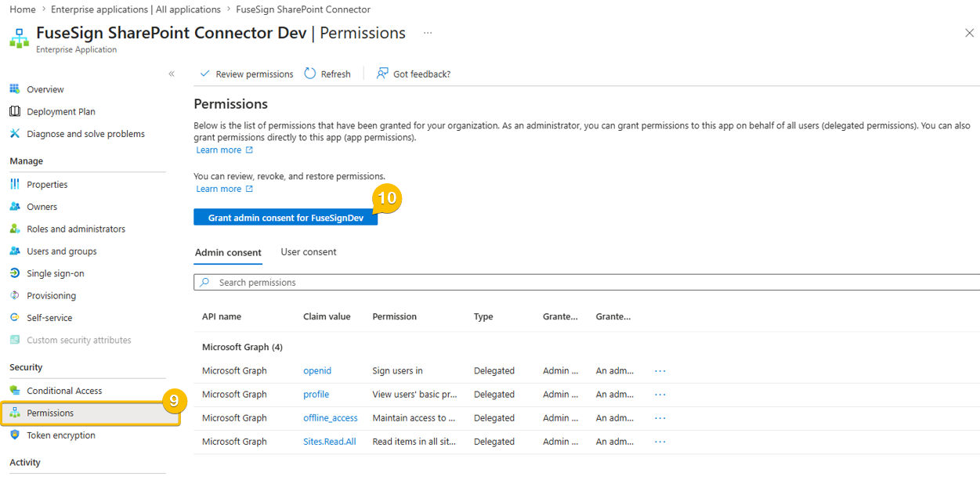Click the Self-service icon
This screenshot has width=980, height=480.
click(14, 318)
